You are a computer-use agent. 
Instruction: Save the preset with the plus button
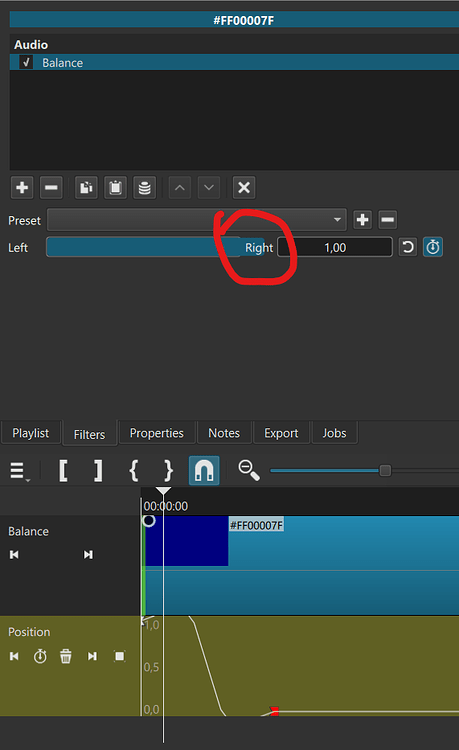click(x=362, y=220)
